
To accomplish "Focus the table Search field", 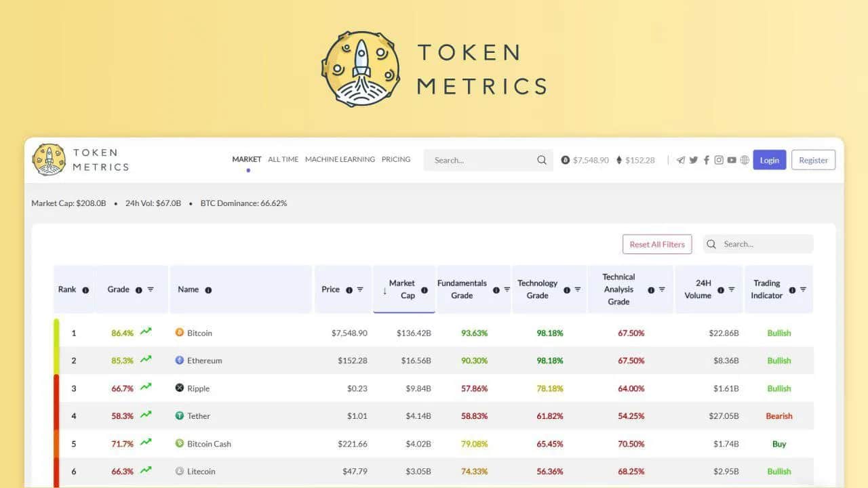I will [x=758, y=244].
